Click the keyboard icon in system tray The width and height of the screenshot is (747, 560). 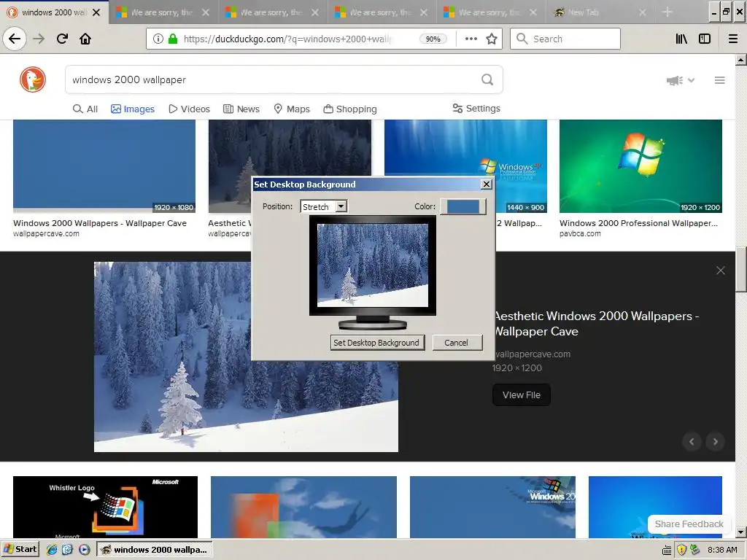point(667,551)
